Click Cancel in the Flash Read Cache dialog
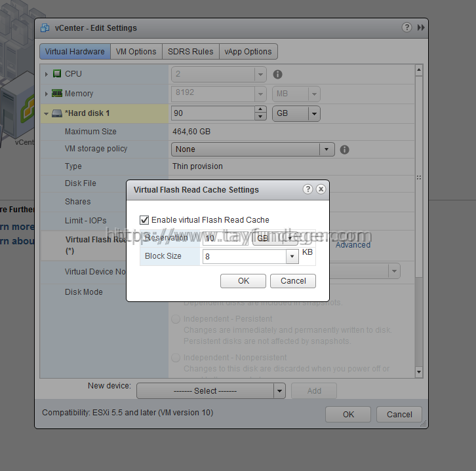 293,281
